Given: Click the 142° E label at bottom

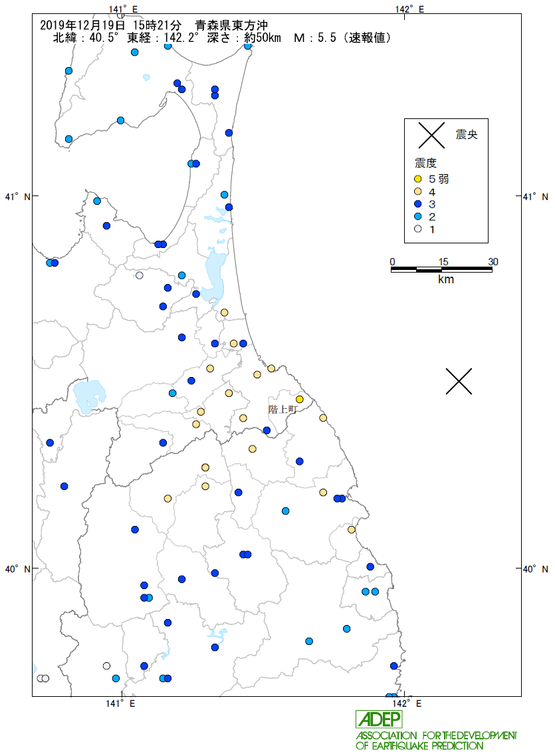Looking at the screenshot, I should point(407,703).
